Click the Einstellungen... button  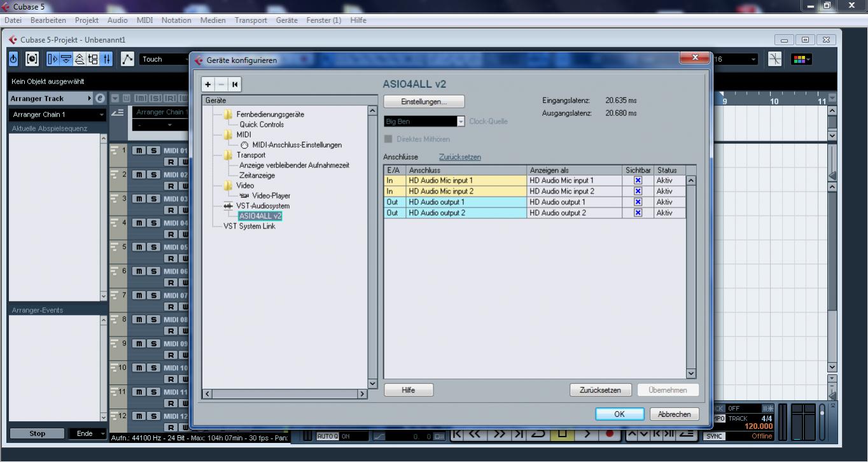pyautogui.click(x=424, y=101)
